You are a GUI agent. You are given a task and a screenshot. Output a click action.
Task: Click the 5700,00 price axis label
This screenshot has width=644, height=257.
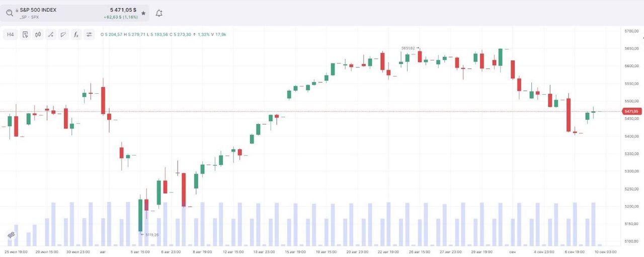click(631, 31)
